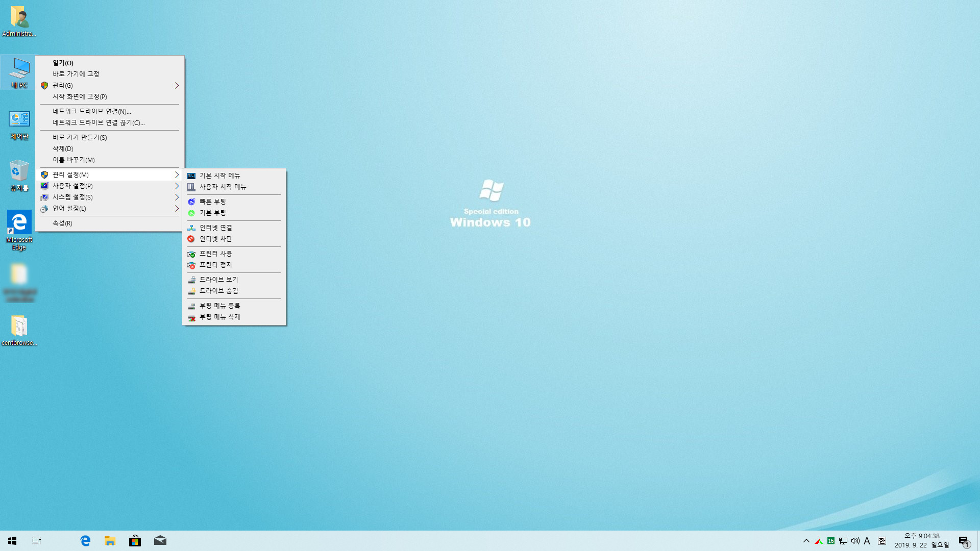
Task: Open the centbrowser folder icon
Action: pos(19,331)
